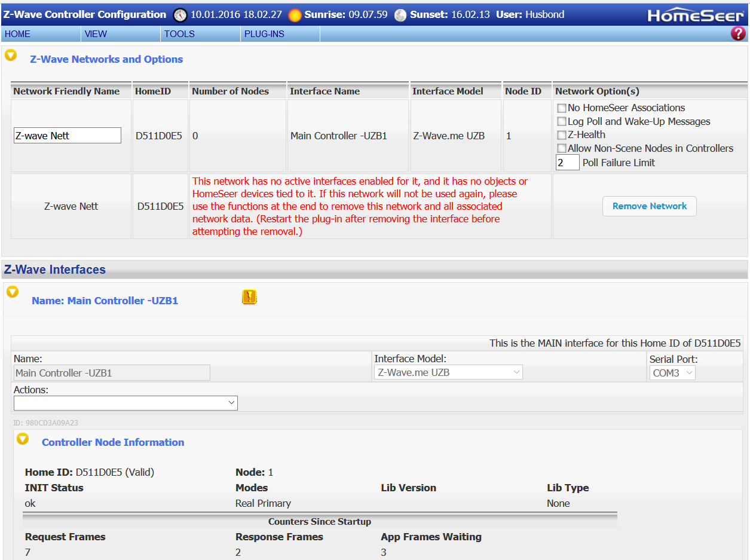Open the Serial Port COM3 dropdown
The width and height of the screenshot is (750, 560).
pyautogui.click(x=672, y=373)
